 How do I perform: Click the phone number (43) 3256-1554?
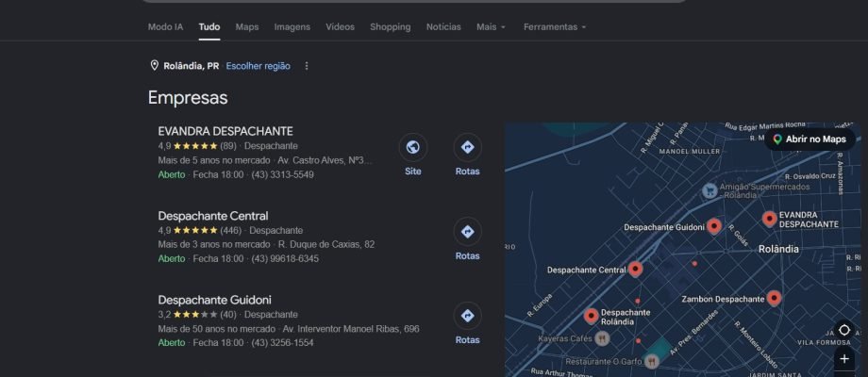coord(282,343)
